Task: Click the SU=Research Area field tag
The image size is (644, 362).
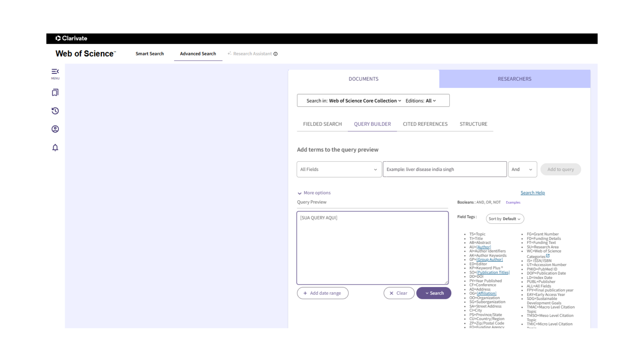Action: (543, 247)
